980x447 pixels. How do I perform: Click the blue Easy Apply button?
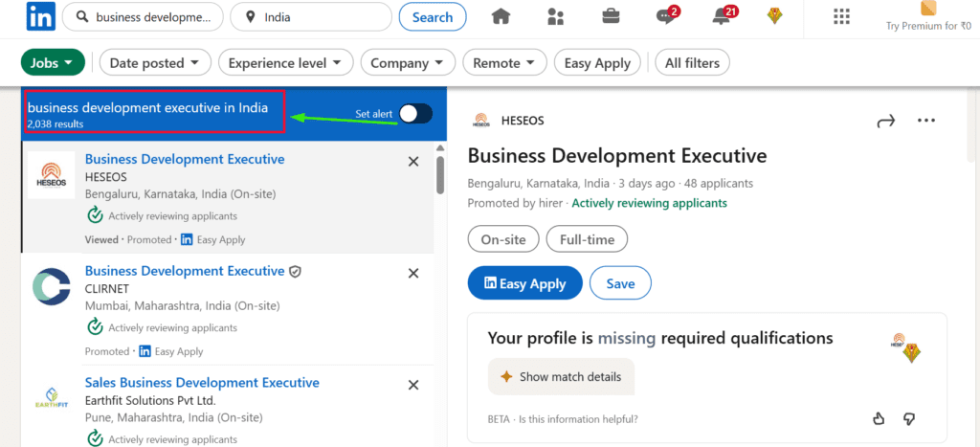pyautogui.click(x=525, y=283)
